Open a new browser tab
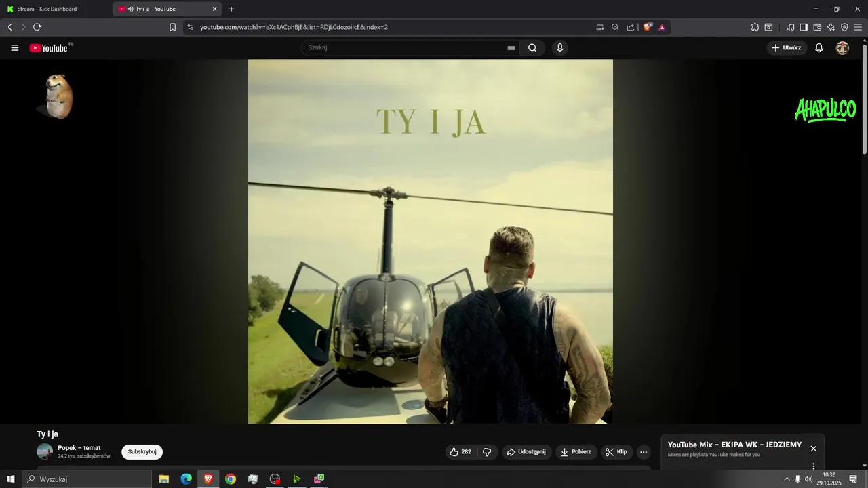This screenshot has height=488, width=868. click(x=231, y=9)
